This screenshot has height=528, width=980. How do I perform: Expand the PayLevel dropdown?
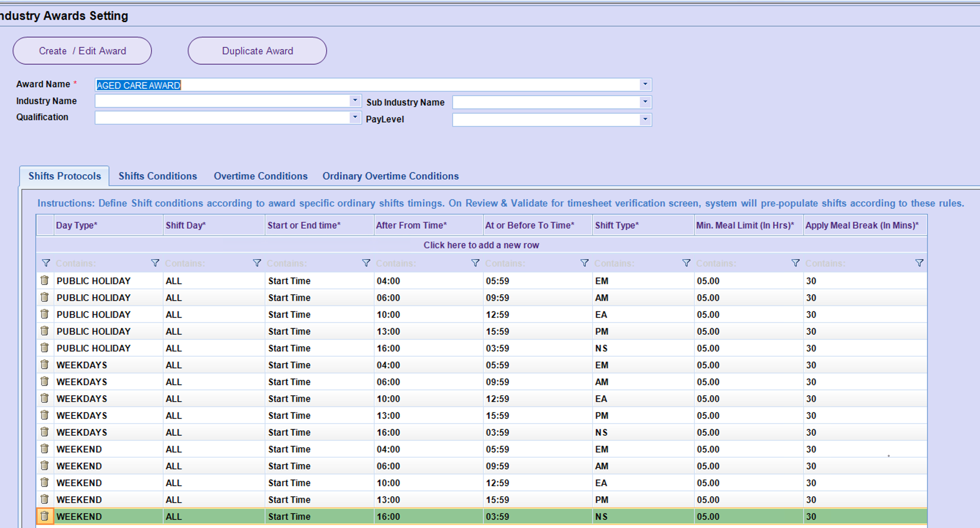point(645,120)
